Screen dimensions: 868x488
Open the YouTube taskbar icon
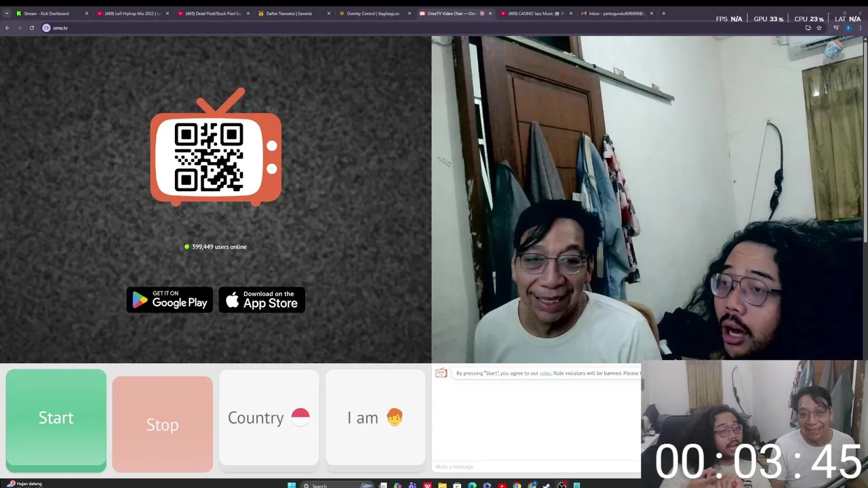[502, 485]
